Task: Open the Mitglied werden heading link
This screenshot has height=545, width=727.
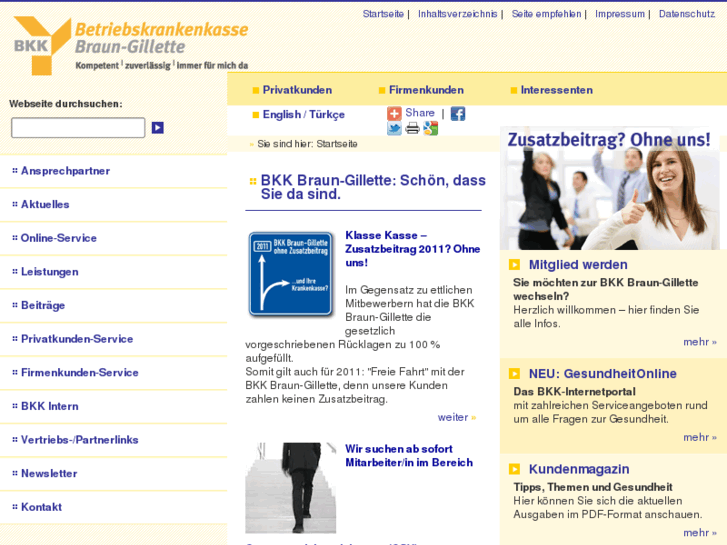Action: pos(578,264)
